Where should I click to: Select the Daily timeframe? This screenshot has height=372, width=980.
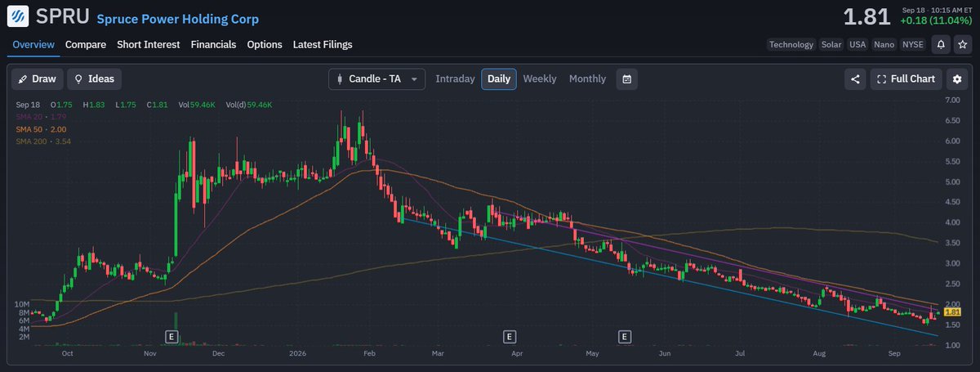tap(499, 79)
